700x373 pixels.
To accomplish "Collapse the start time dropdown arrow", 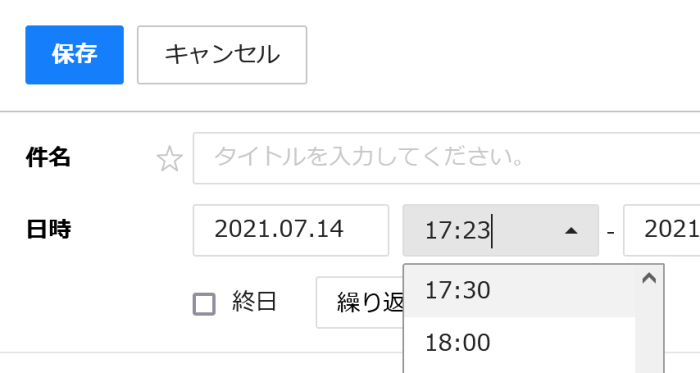I will point(571,231).
